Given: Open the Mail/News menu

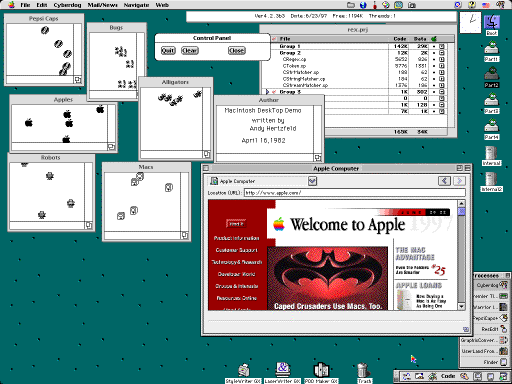Looking at the screenshot, I should pos(102,5).
